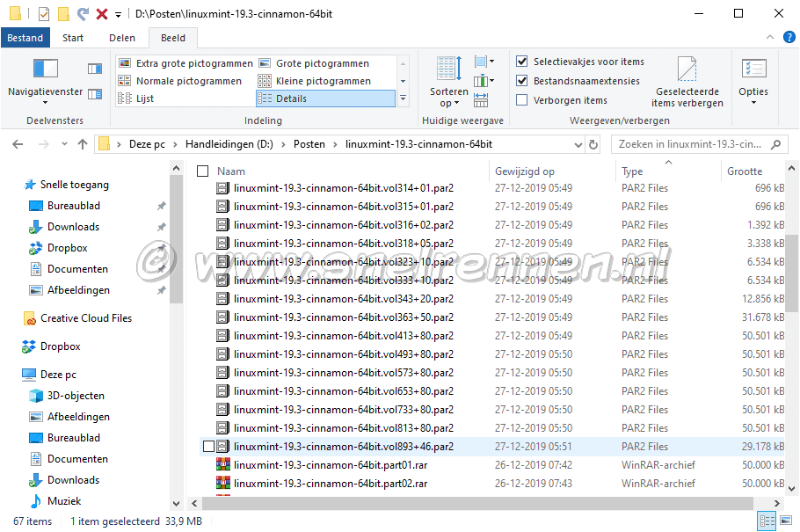Open Snelle toegang in navigation pane
The height and width of the screenshot is (532, 800).
pos(75,185)
